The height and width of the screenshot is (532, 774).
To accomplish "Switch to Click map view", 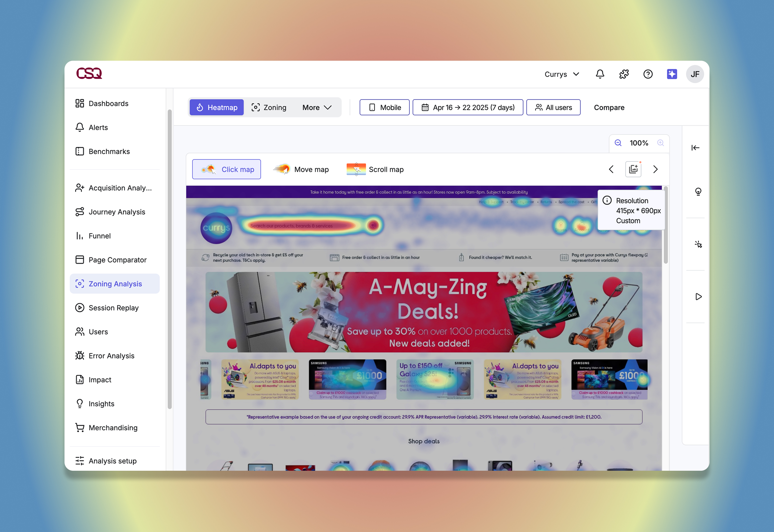I will click(x=227, y=169).
